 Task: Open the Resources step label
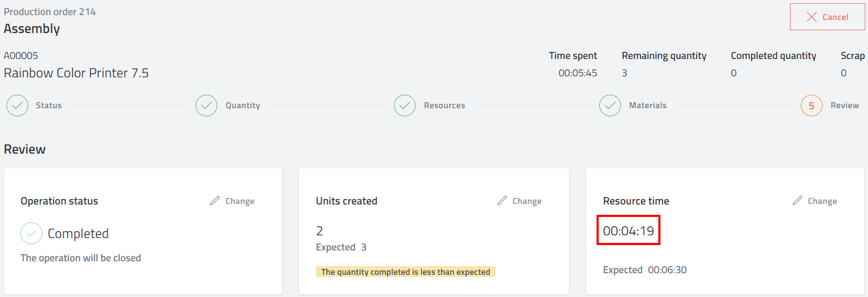(x=444, y=105)
